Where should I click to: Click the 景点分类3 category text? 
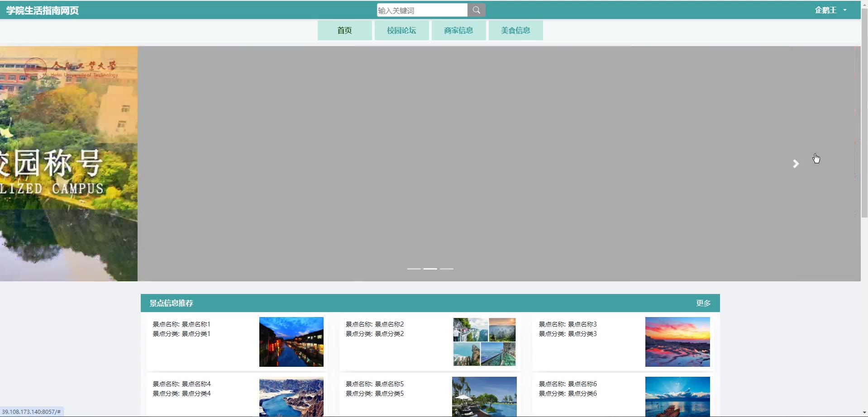582,334
